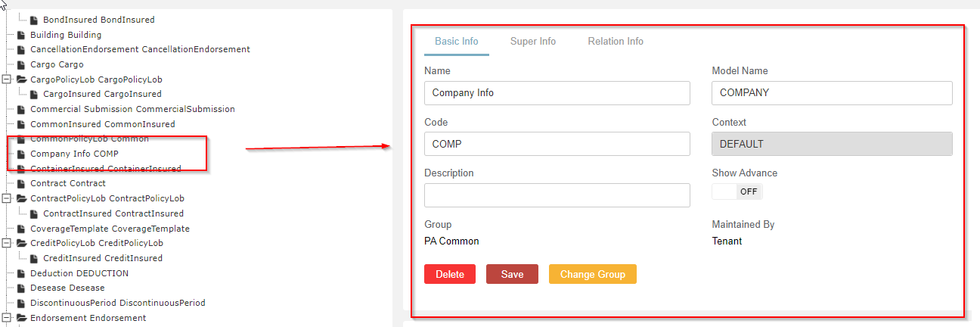Toggle the Show Advance switch
980x327 pixels.
737,192
